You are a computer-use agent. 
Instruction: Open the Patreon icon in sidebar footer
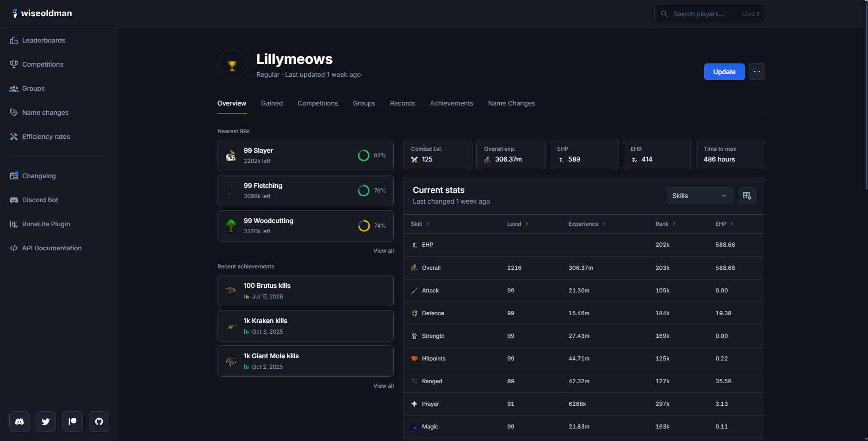point(73,422)
